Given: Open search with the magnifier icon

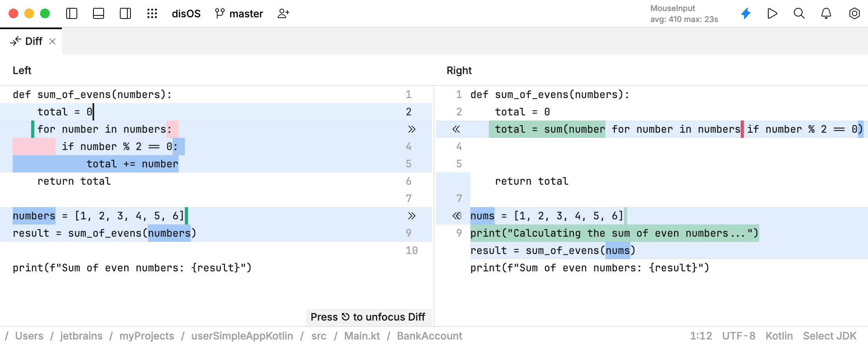Looking at the screenshot, I should [799, 14].
